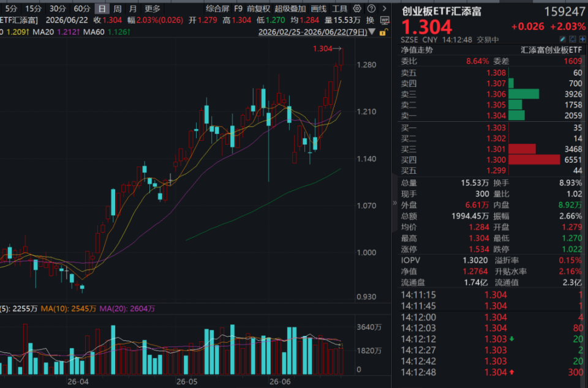Switch to the 30分 period tab

coord(58,9)
